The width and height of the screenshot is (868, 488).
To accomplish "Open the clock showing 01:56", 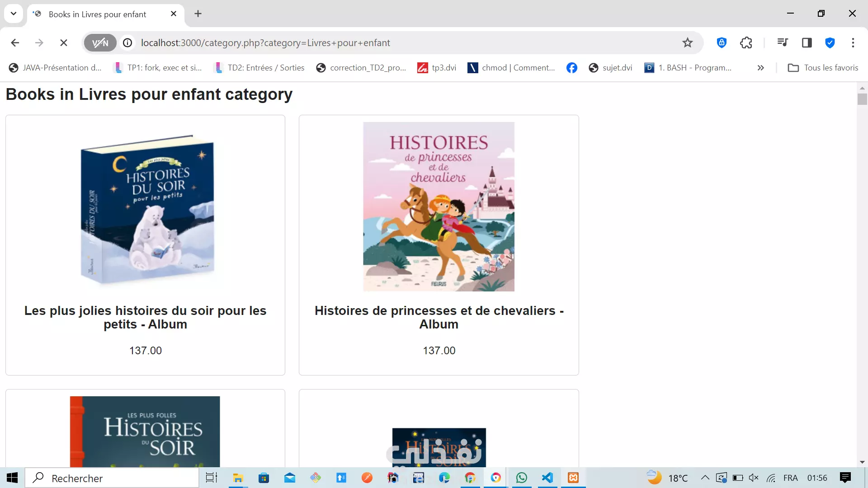I will tap(817, 478).
